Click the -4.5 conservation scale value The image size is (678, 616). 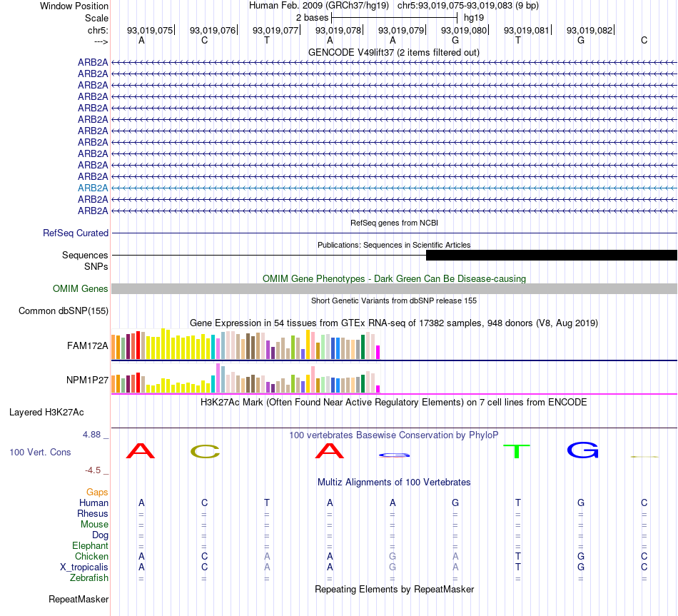[x=93, y=470]
